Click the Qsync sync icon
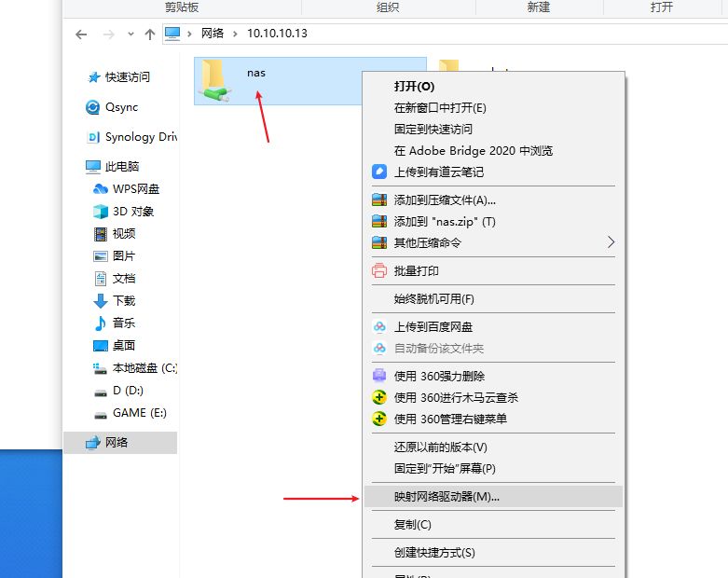 pos(92,107)
